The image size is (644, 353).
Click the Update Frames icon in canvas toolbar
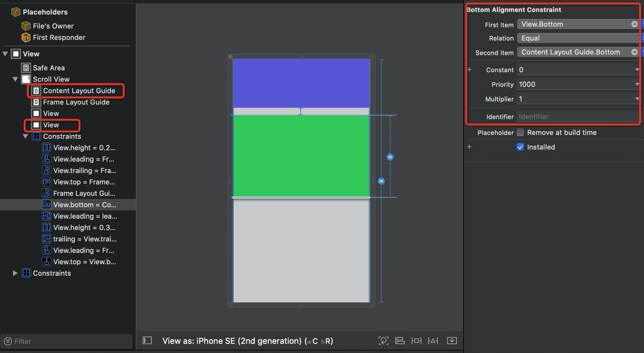point(383,341)
